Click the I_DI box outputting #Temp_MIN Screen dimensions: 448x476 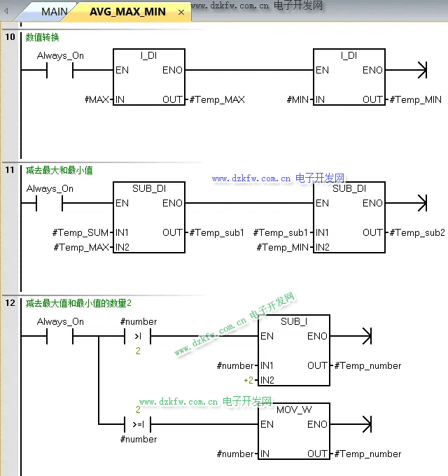[x=349, y=77]
